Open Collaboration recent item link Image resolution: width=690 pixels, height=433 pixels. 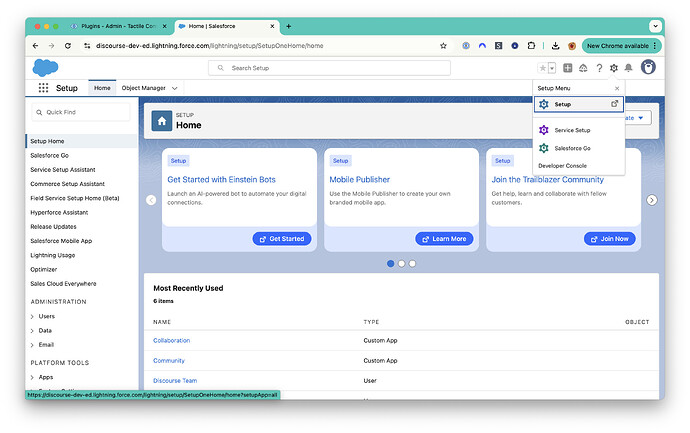coord(172,341)
